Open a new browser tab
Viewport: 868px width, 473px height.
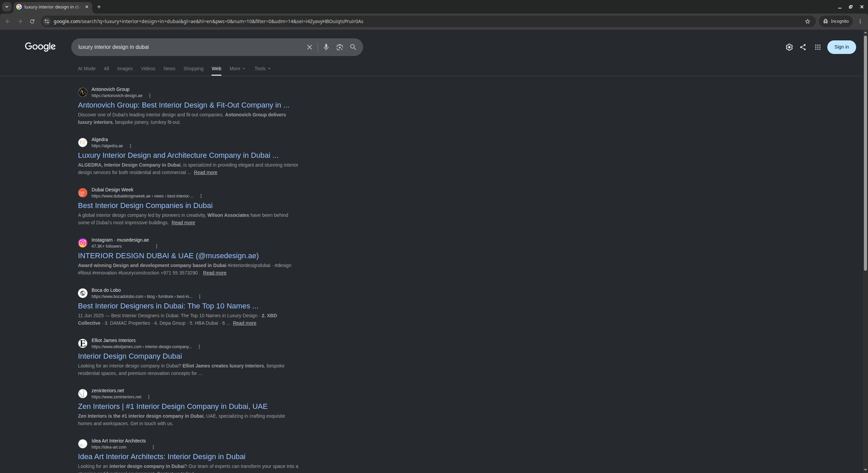click(99, 7)
